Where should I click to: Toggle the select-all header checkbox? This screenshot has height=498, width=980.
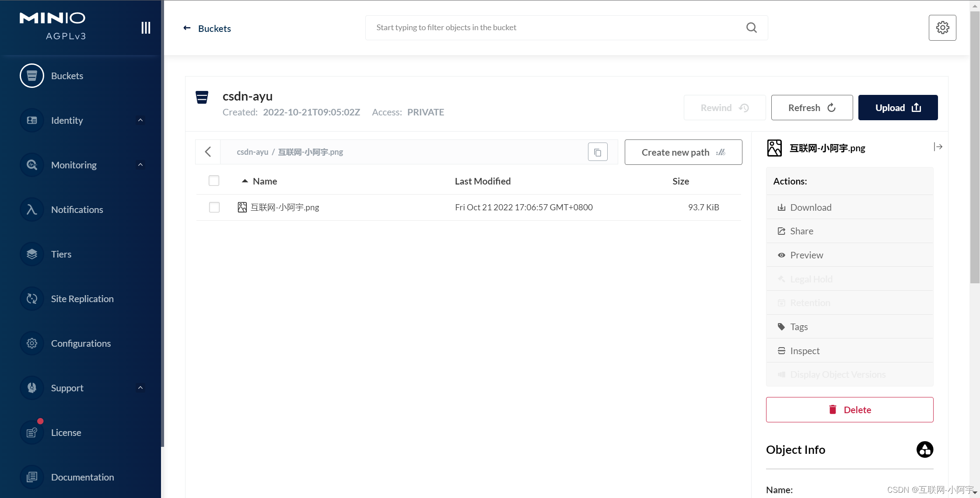(x=214, y=181)
